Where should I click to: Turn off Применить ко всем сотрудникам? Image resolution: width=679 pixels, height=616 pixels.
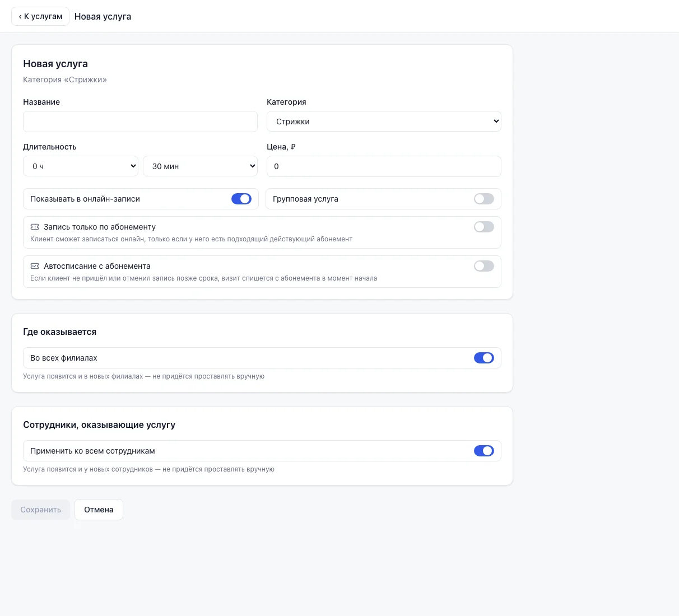tap(484, 451)
